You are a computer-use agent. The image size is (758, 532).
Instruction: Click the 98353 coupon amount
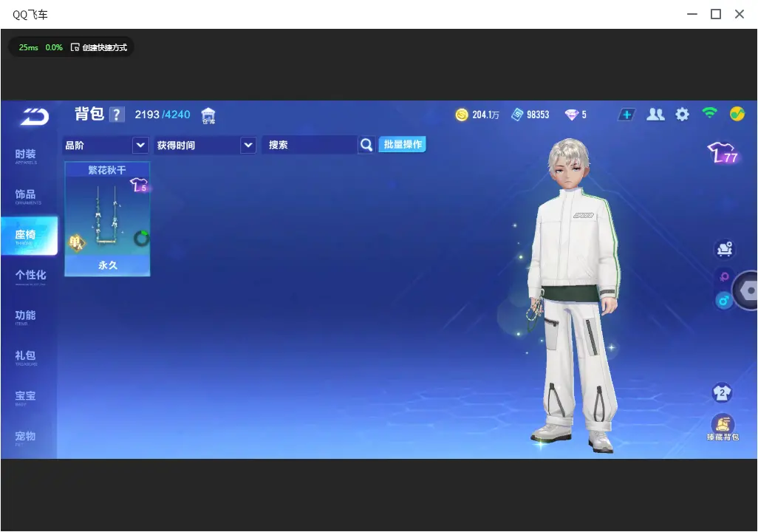coord(538,115)
